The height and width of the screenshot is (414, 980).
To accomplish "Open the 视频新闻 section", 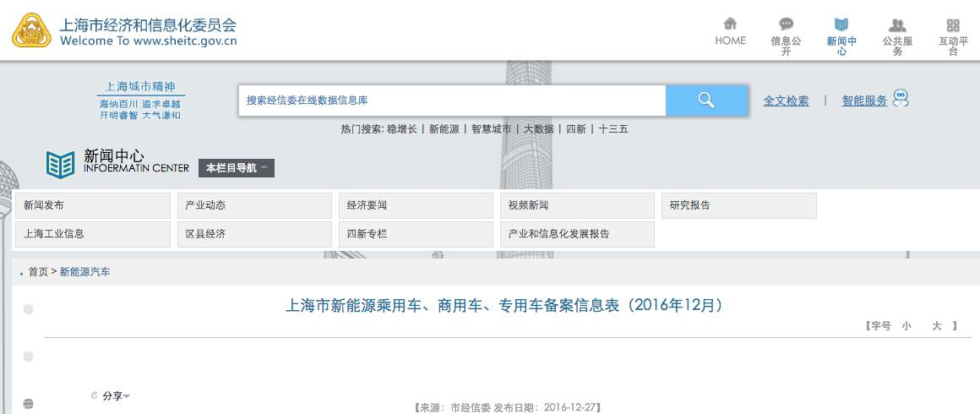I will coord(577,205).
